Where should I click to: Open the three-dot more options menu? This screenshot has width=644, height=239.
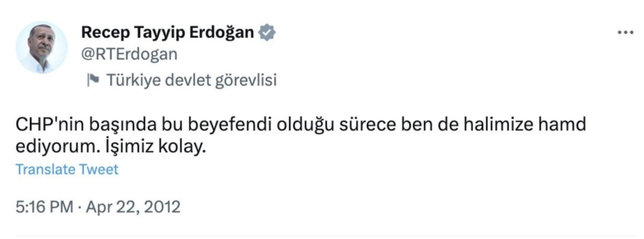pos(625,33)
